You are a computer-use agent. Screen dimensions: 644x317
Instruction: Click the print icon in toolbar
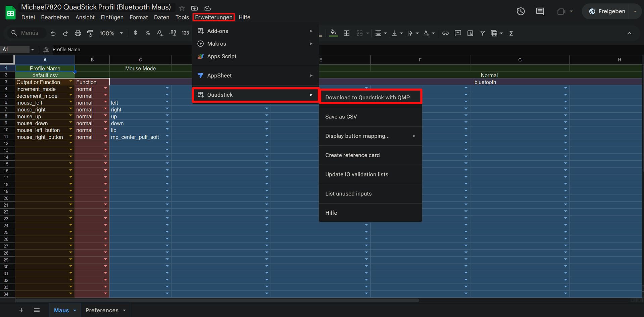[x=78, y=33]
